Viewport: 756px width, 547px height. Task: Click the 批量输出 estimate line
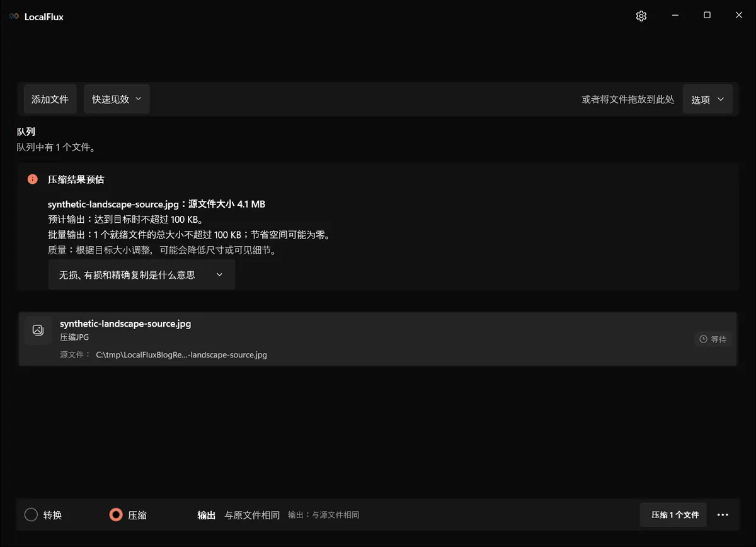pos(189,235)
